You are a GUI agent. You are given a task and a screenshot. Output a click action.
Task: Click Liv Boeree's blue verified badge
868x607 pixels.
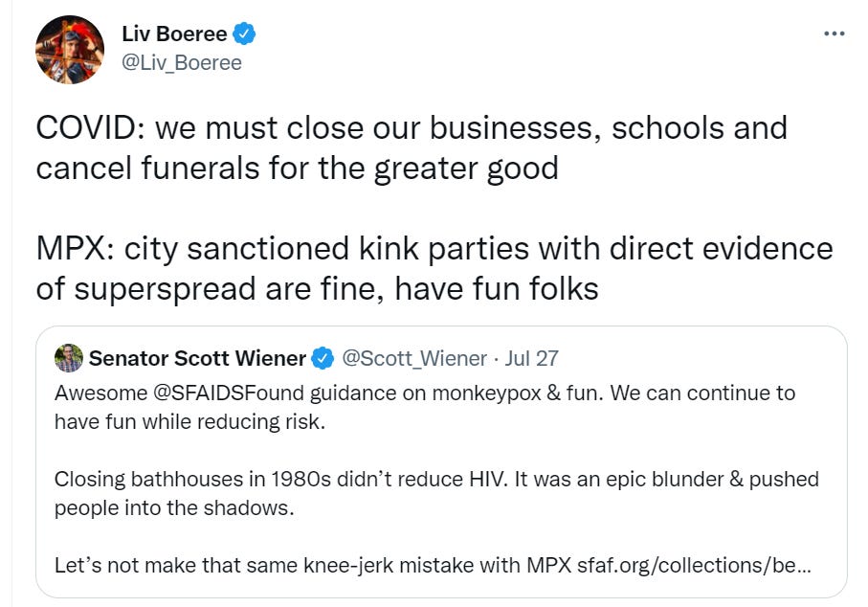245,34
